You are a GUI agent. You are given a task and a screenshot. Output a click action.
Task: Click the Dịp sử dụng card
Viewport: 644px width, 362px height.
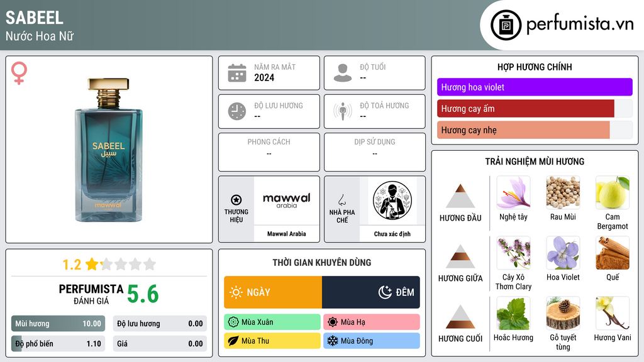375,152
